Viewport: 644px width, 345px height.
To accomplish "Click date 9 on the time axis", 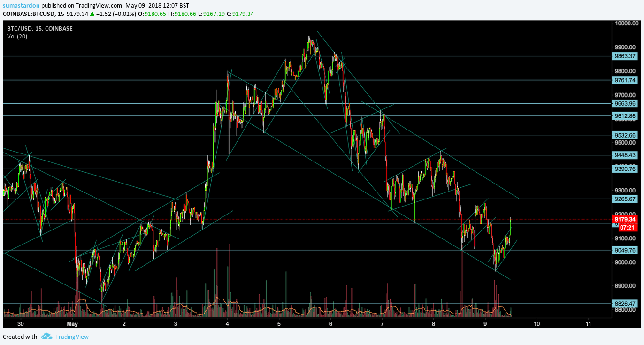I will coord(485,324).
